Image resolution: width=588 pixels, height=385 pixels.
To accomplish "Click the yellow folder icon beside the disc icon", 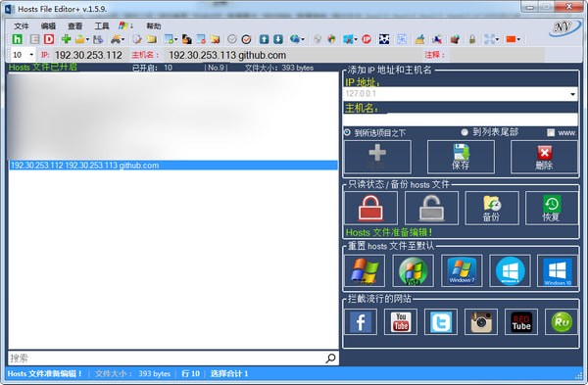I will pos(152,39).
